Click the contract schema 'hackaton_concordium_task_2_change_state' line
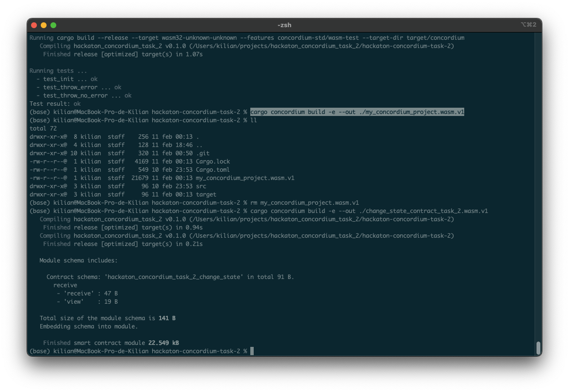 tap(170, 277)
